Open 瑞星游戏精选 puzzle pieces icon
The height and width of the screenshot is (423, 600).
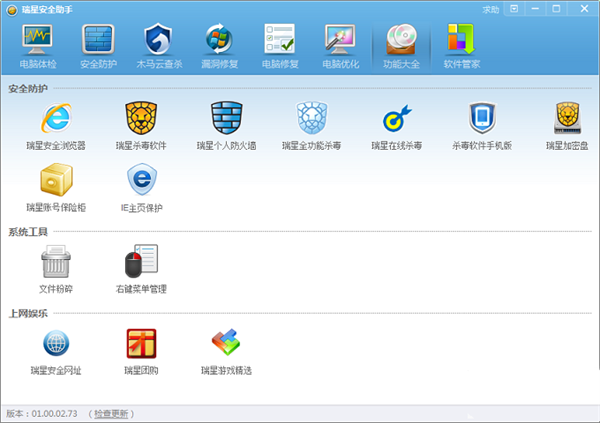pos(226,342)
